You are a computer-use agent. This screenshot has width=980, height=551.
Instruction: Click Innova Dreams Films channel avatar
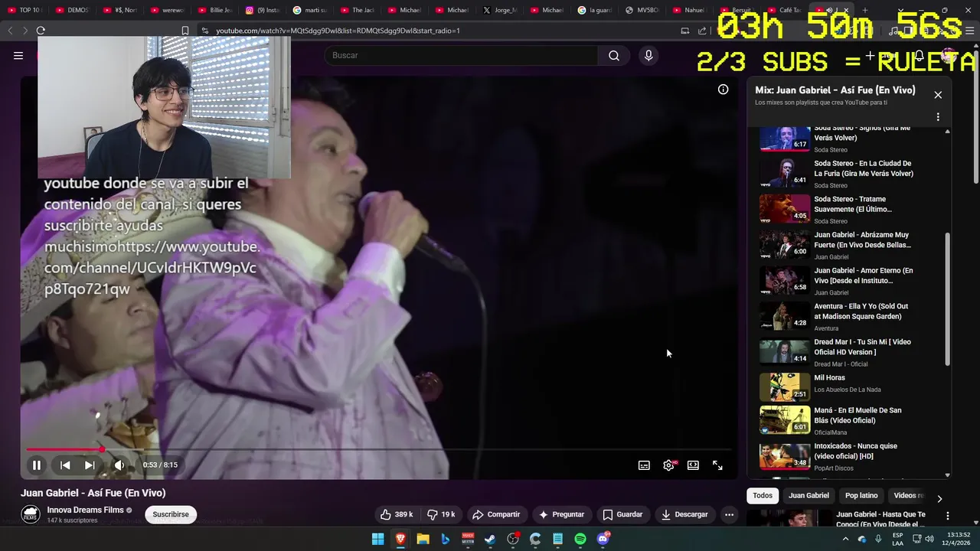(31, 514)
